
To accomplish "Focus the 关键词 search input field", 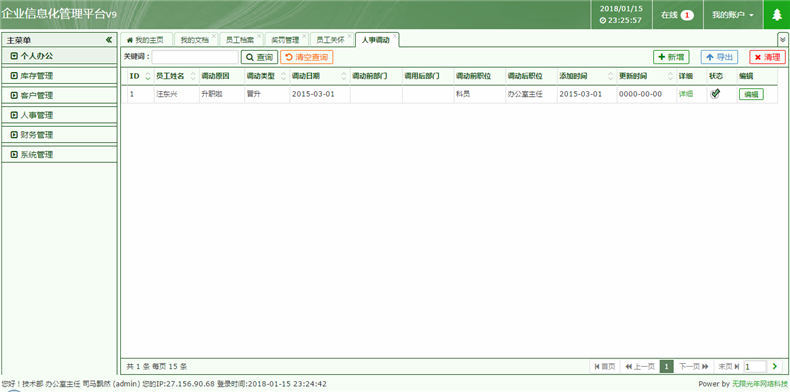I will [x=195, y=57].
